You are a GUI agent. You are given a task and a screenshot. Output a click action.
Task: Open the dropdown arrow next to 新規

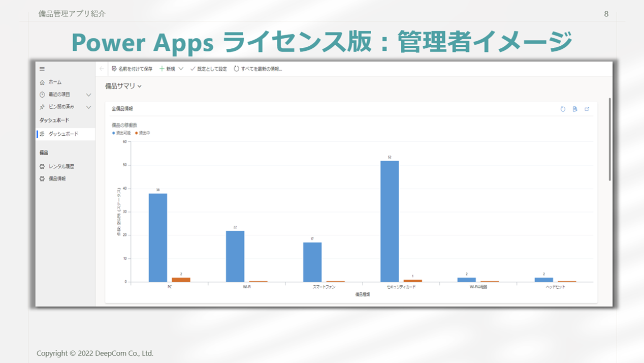pyautogui.click(x=181, y=69)
